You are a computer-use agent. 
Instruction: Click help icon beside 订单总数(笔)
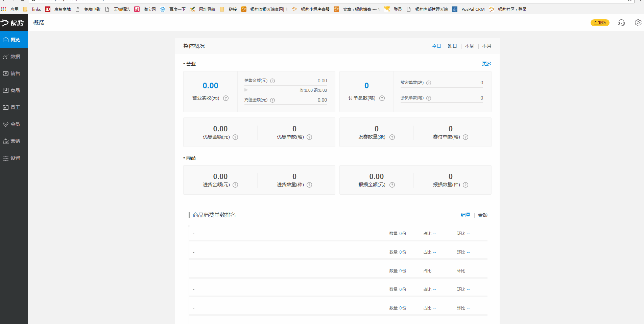coord(382,98)
